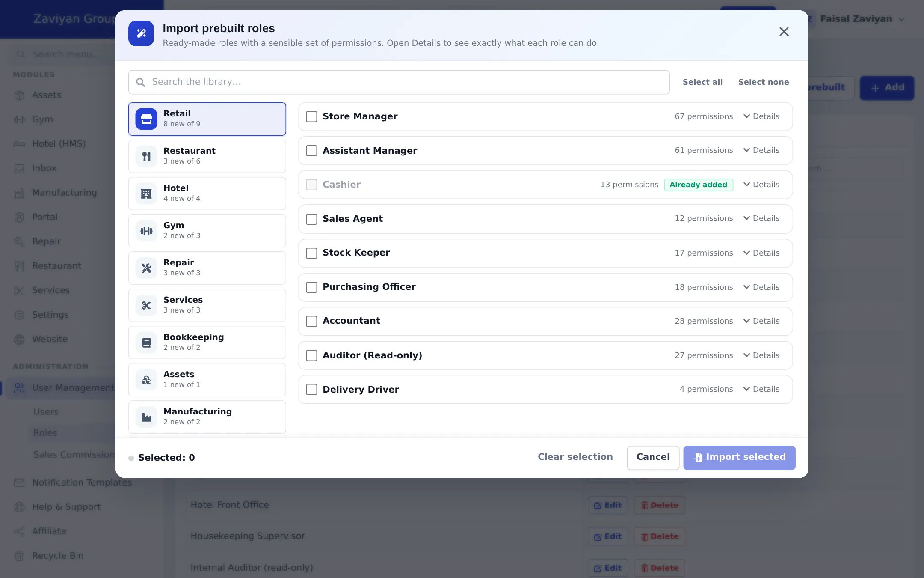Click the Clear selection link

(575, 457)
